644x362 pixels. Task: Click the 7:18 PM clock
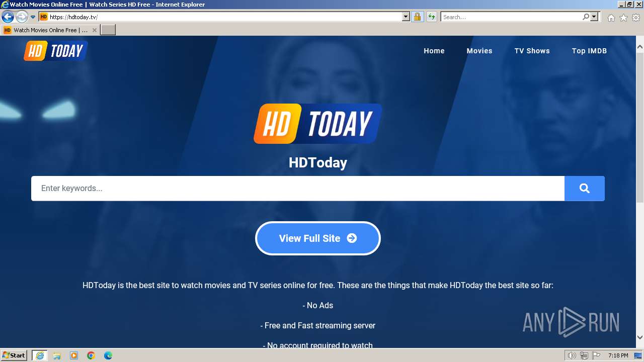[618, 355]
